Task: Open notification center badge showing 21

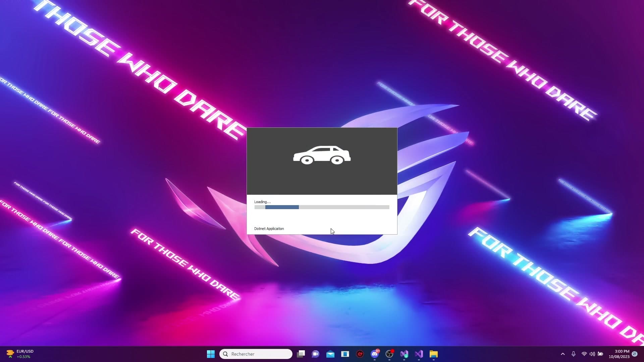Action: [x=635, y=354]
